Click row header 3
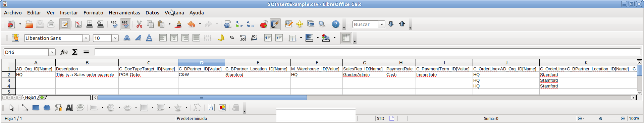The image size is (644, 123). [9, 80]
